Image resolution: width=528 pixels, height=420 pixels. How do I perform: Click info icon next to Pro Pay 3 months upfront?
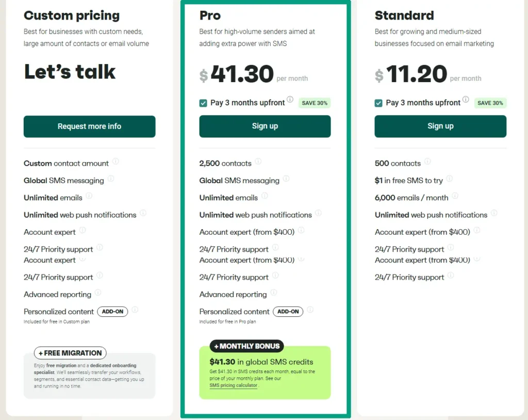coord(290,100)
